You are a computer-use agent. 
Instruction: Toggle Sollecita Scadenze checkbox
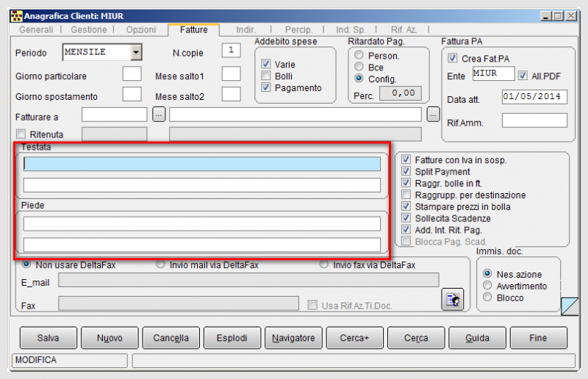(x=406, y=218)
